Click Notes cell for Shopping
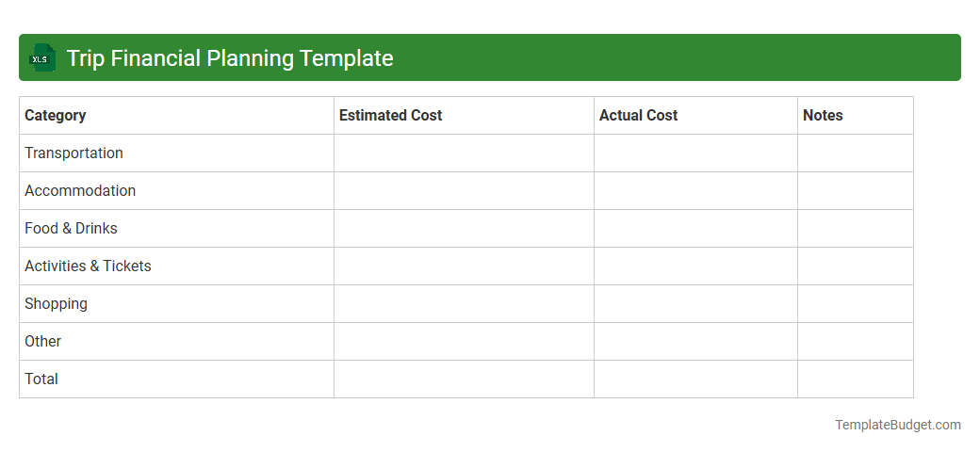Viewport: 980px width, 452px height. click(856, 304)
